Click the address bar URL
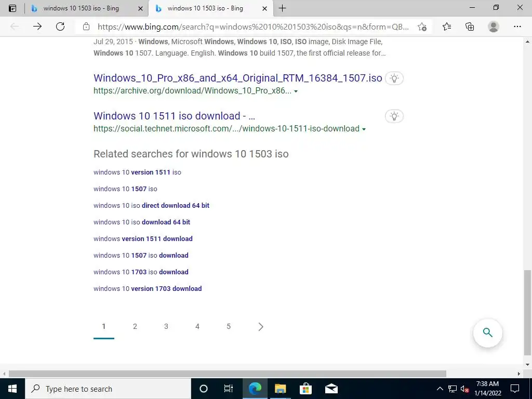 (x=253, y=26)
